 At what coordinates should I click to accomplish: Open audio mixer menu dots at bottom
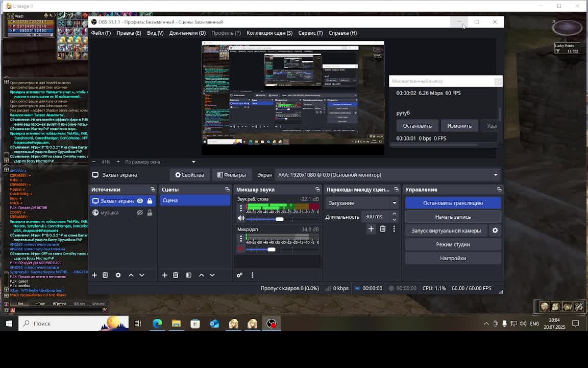click(x=252, y=275)
